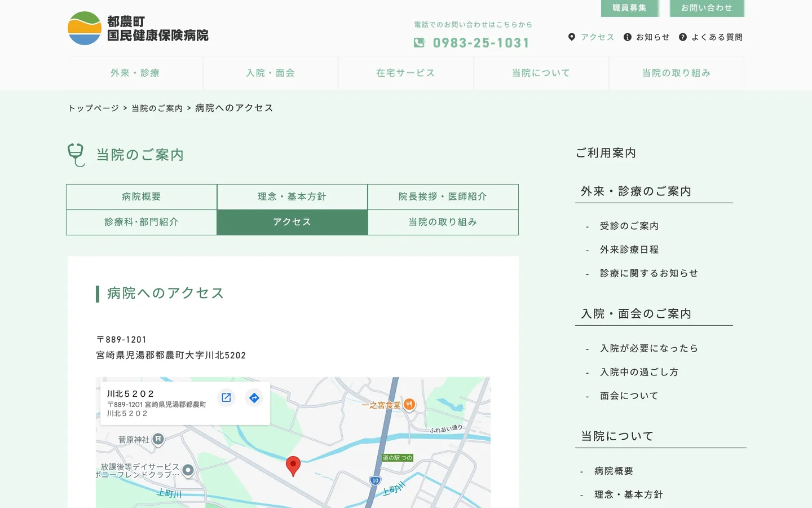
Task: Open 入院が必要になったら sidebar link
Action: [x=649, y=348]
